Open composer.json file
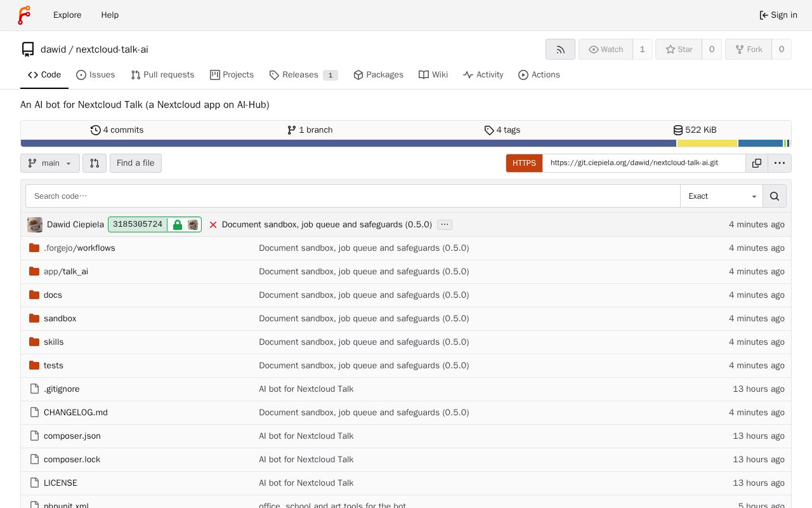This screenshot has height=508, width=812. click(72, 436)
